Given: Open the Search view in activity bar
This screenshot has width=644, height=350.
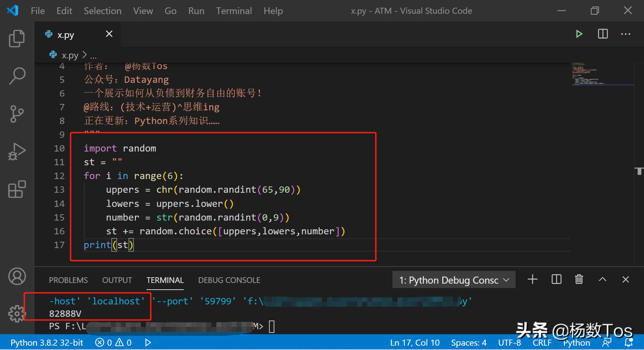Looking at the screenshot, I should click(17, 76).
